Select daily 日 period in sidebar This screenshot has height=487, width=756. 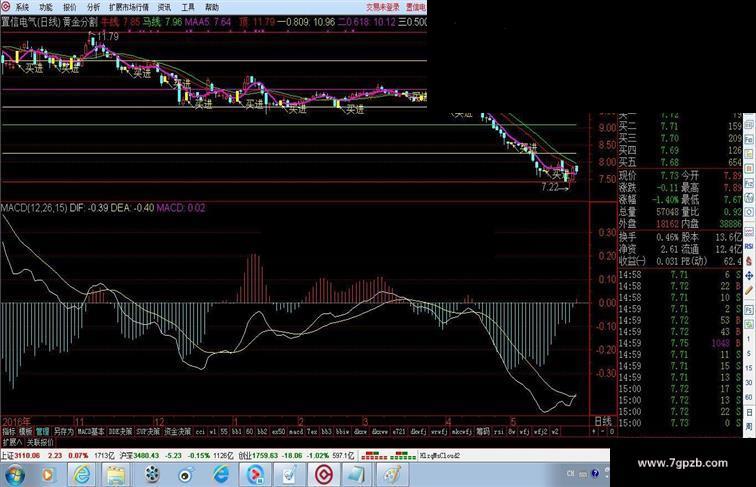point(749,412)
